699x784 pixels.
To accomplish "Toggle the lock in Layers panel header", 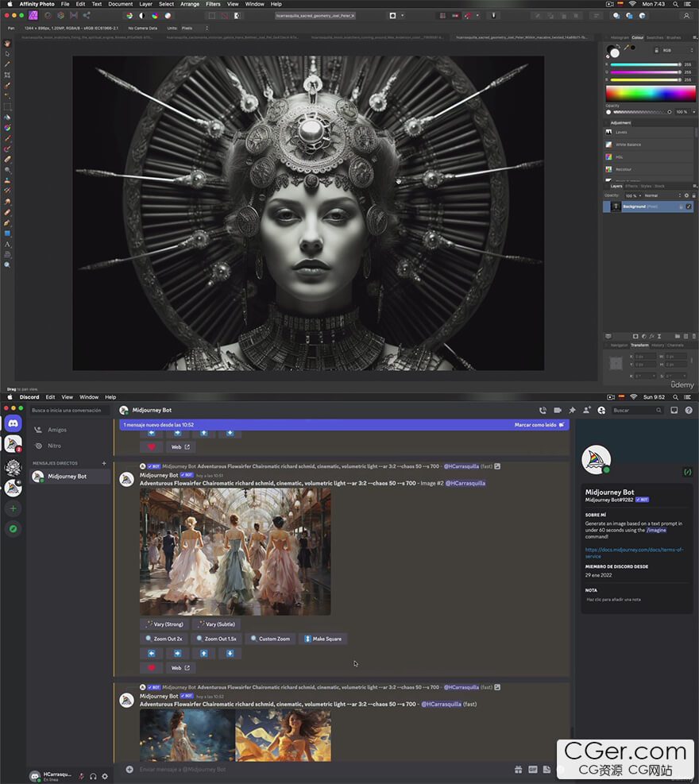I will click(x=694, y=195).
